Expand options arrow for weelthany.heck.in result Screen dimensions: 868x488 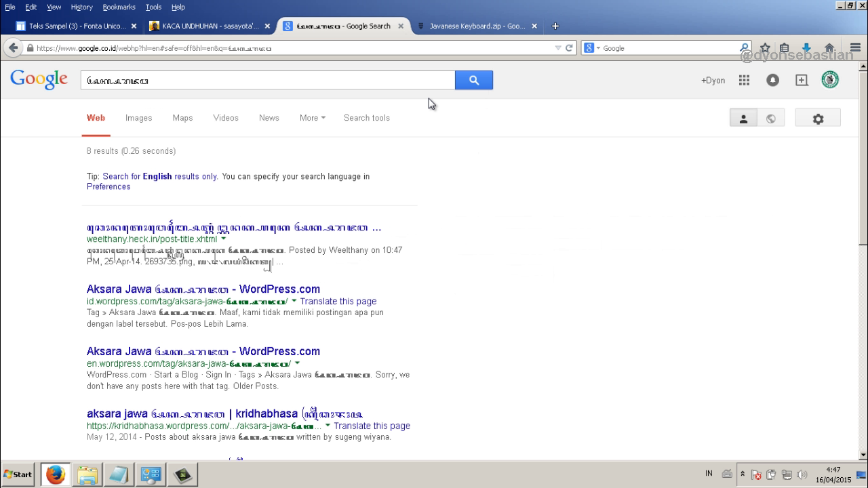pyautogui.click(x=224, y=239)
